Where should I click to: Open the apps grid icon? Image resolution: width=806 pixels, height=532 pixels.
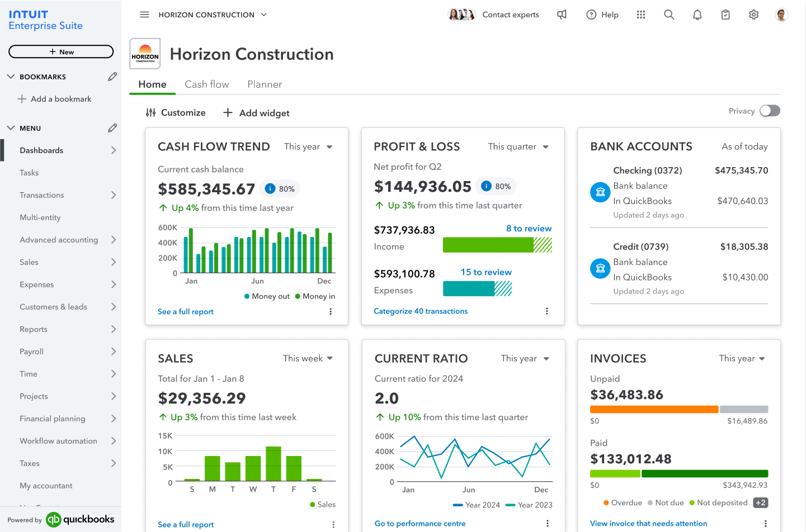pyautogui.click(x=641, y=15)
